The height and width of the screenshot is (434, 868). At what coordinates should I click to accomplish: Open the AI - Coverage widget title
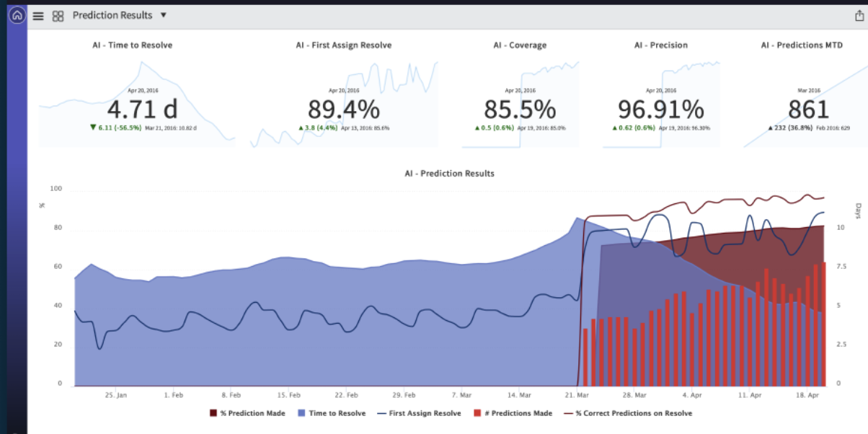(x=520, y=45)
